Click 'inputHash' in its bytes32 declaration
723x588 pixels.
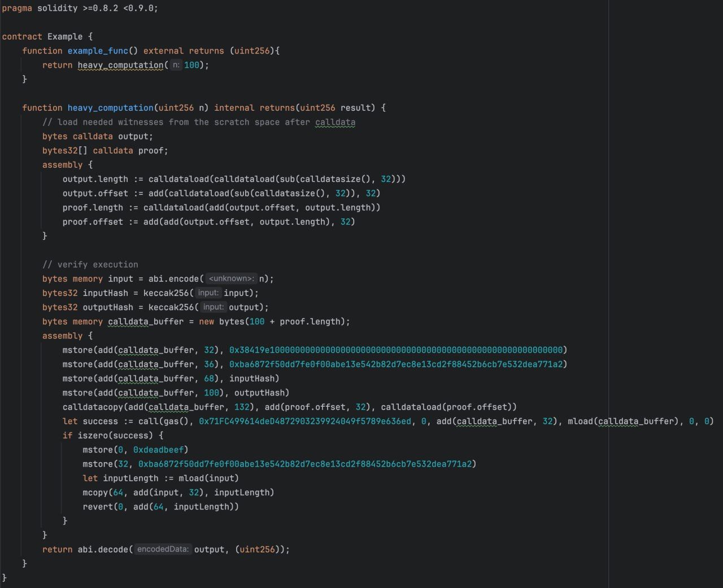click(105, 293)
